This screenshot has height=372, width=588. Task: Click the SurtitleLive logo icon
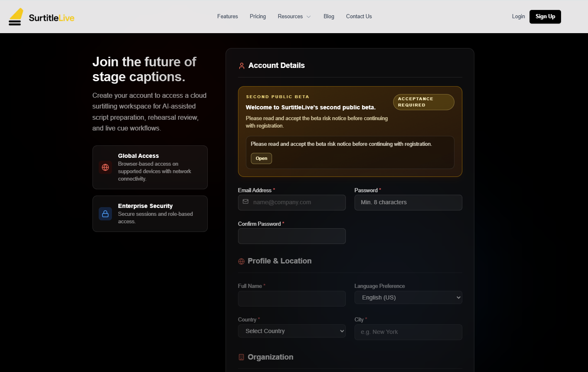pos(16,17)
